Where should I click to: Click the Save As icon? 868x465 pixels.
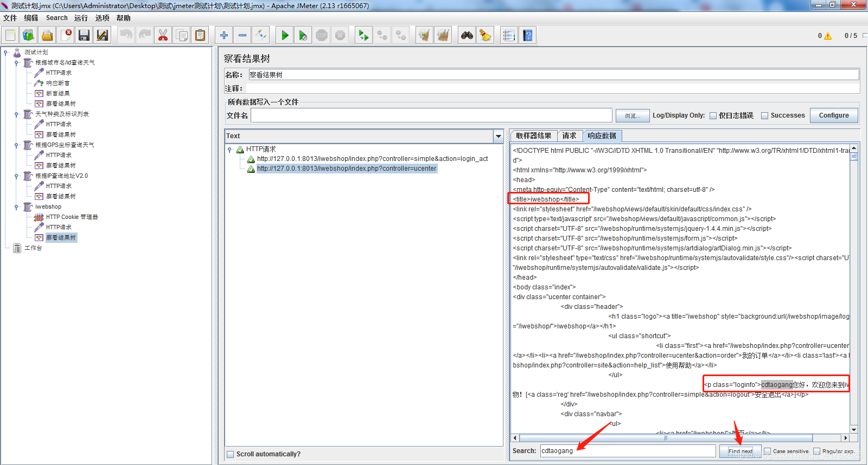[x=103, y=35]
